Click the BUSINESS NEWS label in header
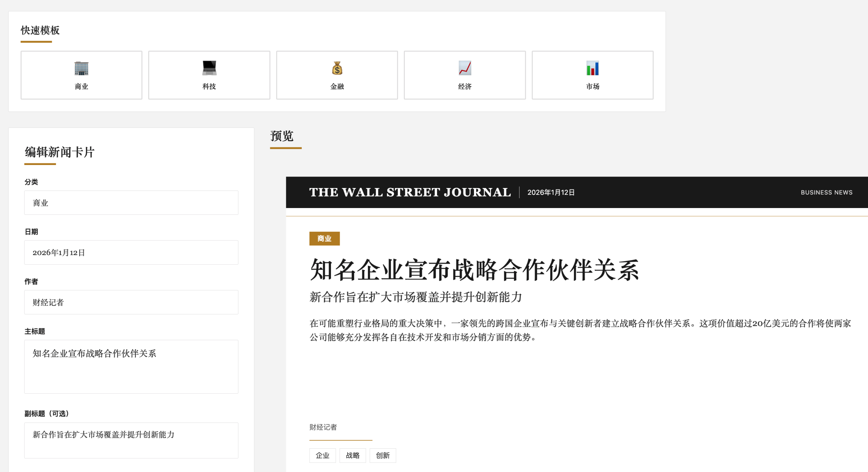Image resolution: width=868 pixels, height=472 pixels. pos(826,192)
